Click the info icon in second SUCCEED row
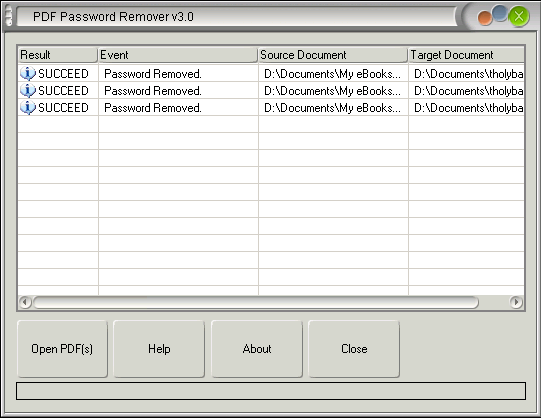The width and height of the screenshot is (541, 418). point(28,90)
